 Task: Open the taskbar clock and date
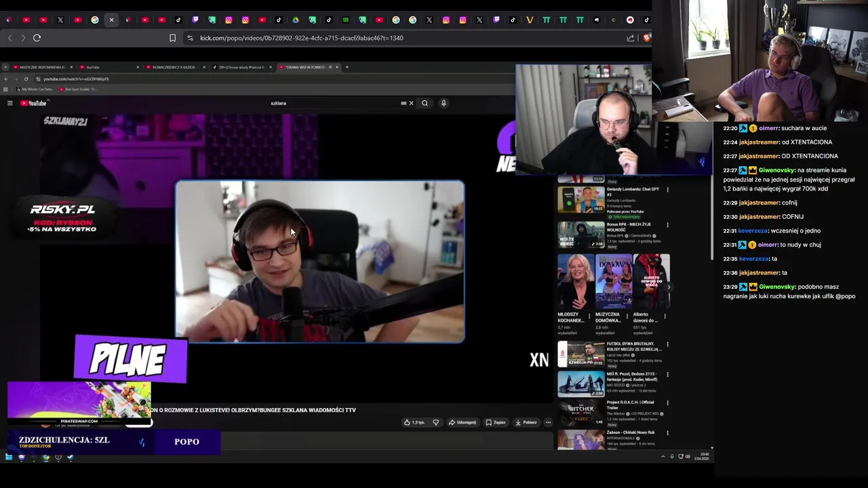point(703,457)
